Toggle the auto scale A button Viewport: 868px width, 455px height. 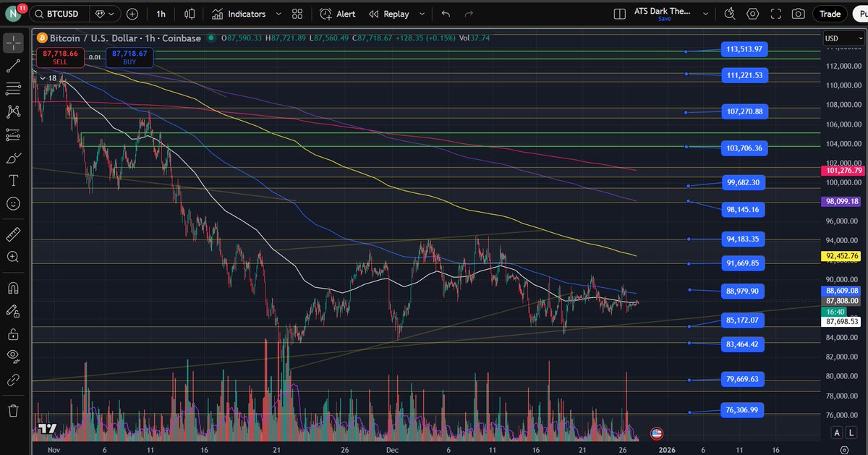point(837,433)
